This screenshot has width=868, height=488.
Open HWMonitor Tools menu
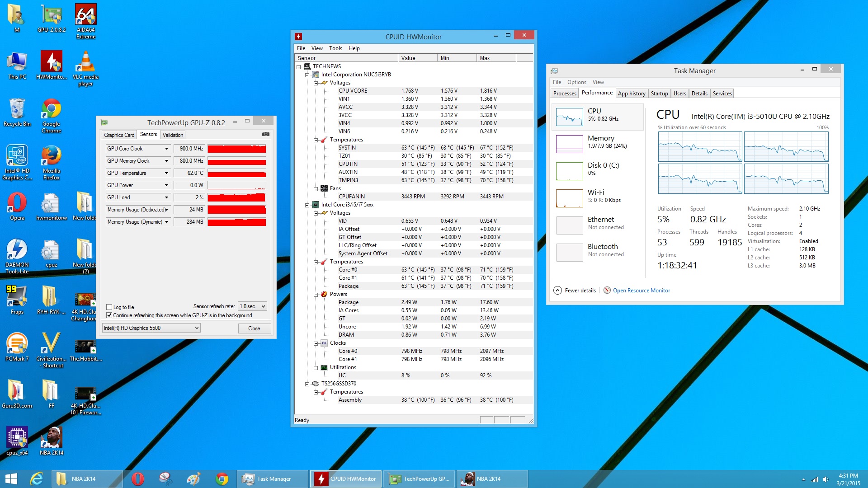click(x=335, y=48)
